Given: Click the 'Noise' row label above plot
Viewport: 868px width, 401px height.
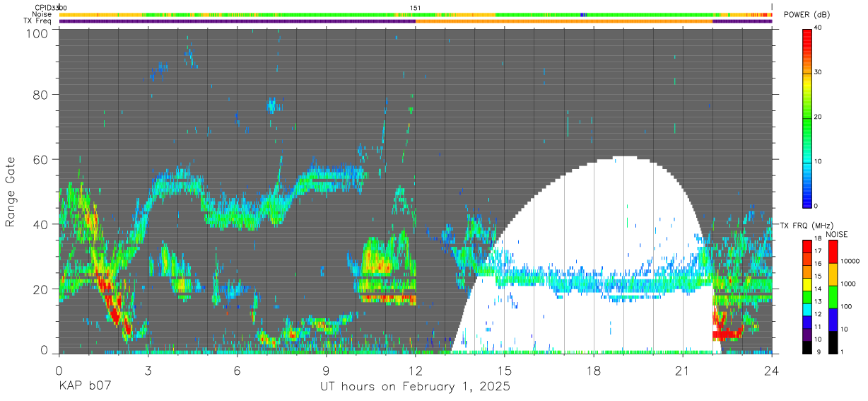Looking at the screenshot, I should pos(42,14).
